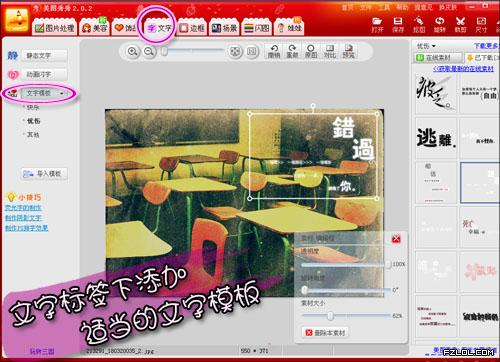The width and height of the screenshot is (500, 362).
Task: Select the 逃離 text template thumbnail
Action: (436, 138)
